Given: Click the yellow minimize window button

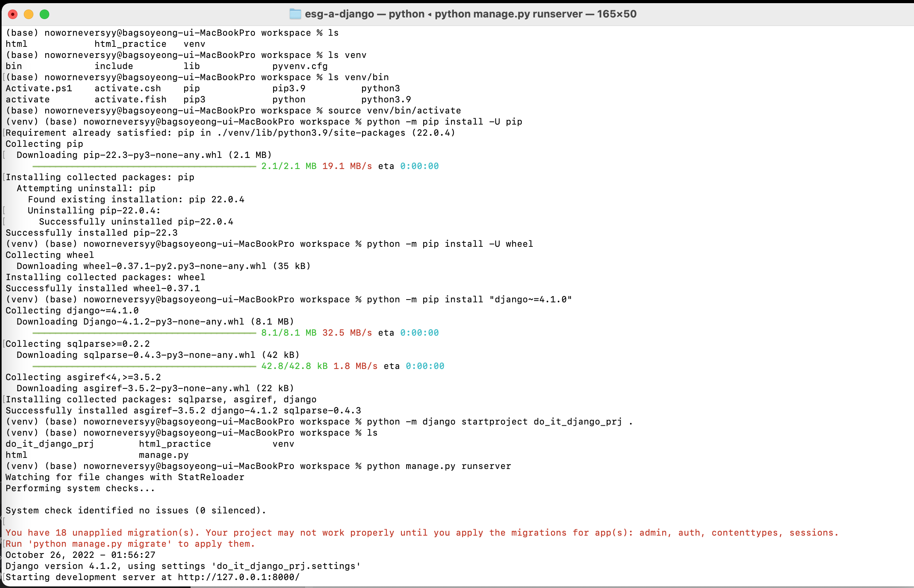Looking at the screenshot, I should pos(29,15).
